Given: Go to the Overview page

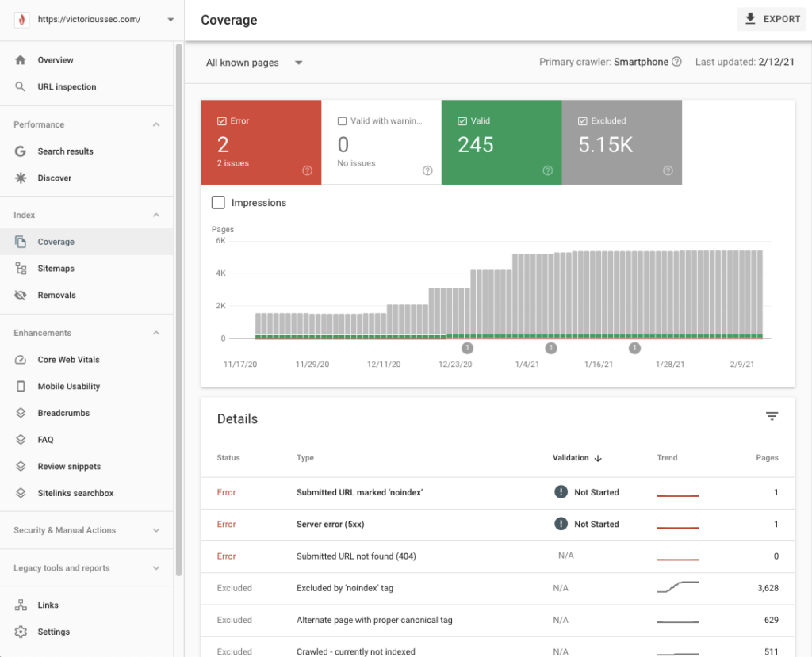Looking at the screenshot, I should coord(56,60).
